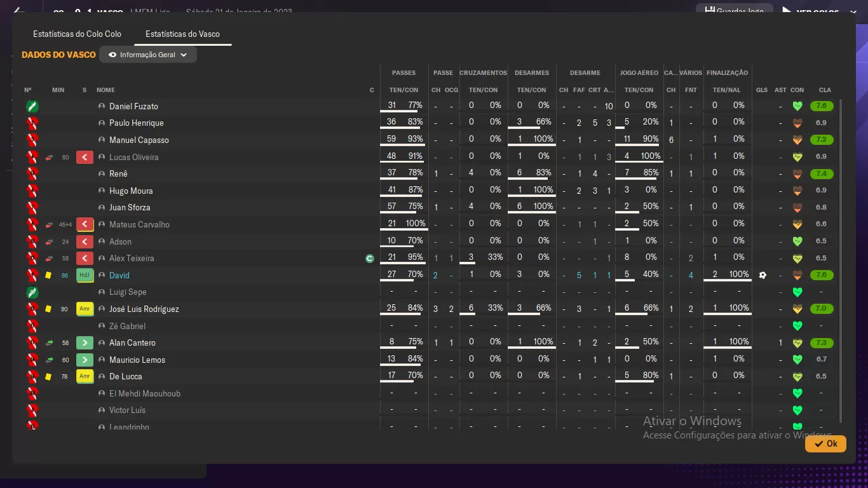
Task: Click the kit icon in Juan Sforza's row
Action: (32, 208)
